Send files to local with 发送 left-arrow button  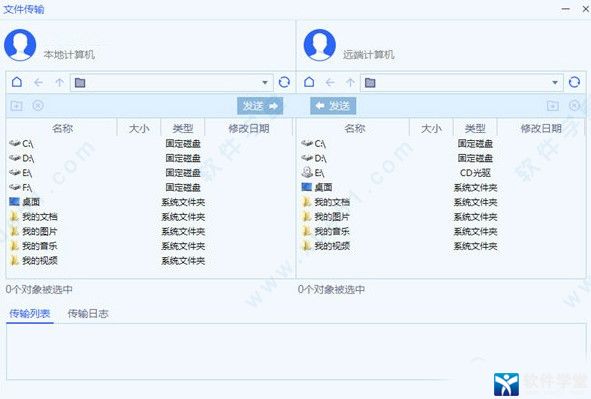(333, 106)
